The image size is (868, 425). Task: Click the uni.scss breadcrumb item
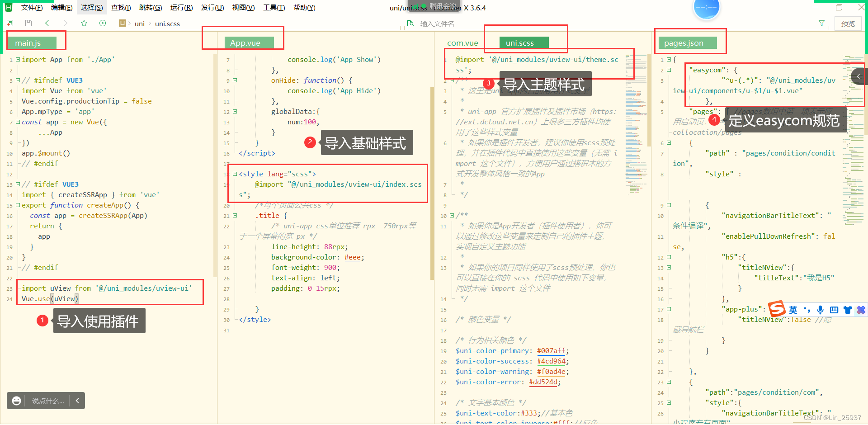(x=167, y=24)
